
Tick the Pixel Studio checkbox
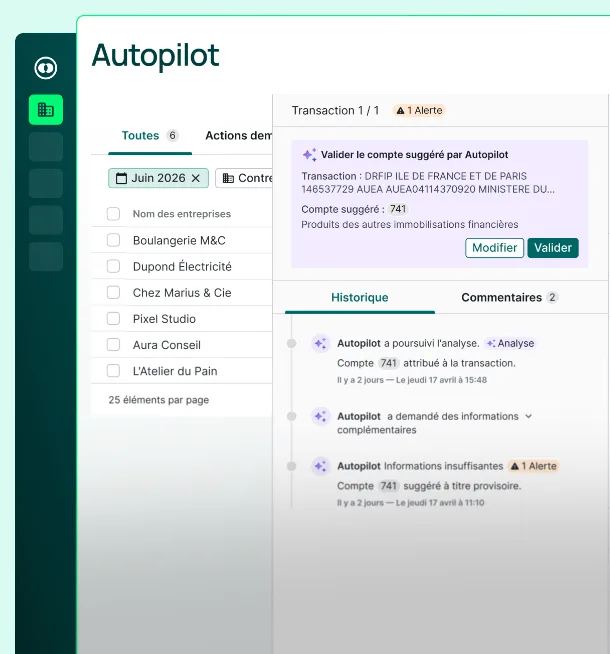point(113,319)
